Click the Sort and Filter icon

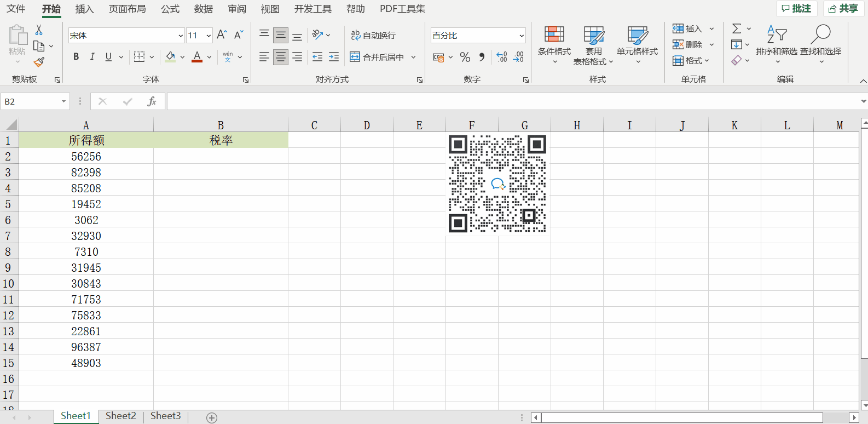click(x=777, y=34)
